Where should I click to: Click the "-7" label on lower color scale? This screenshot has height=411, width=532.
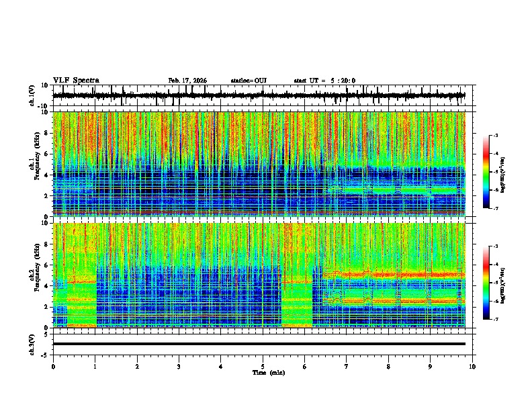pyautogui.click(x=495, y=319)
